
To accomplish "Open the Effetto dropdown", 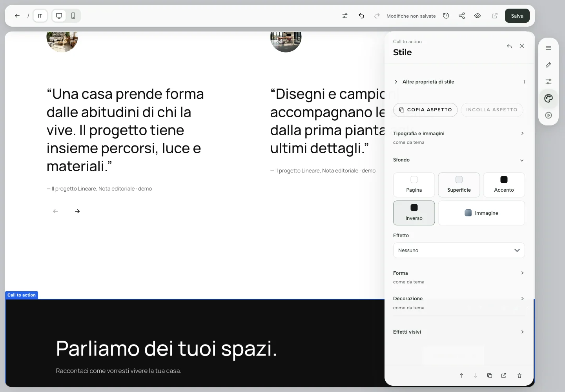I will pos(459,250).
